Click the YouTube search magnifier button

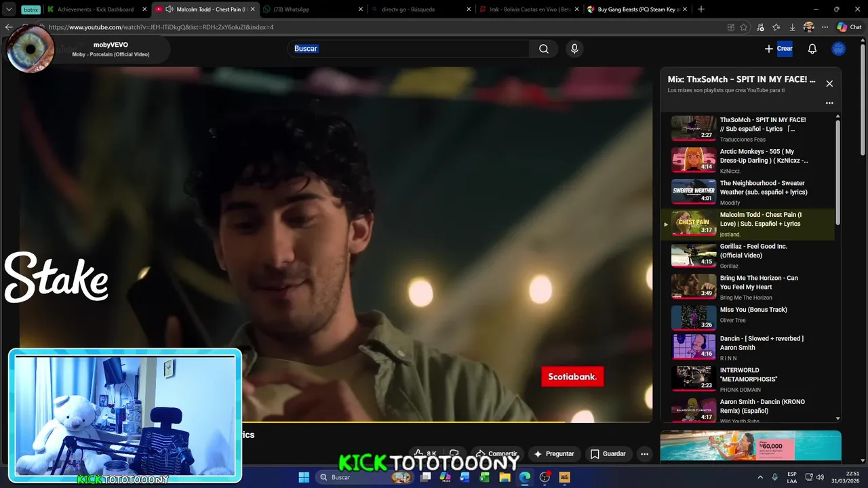click(x=544, y=49)
